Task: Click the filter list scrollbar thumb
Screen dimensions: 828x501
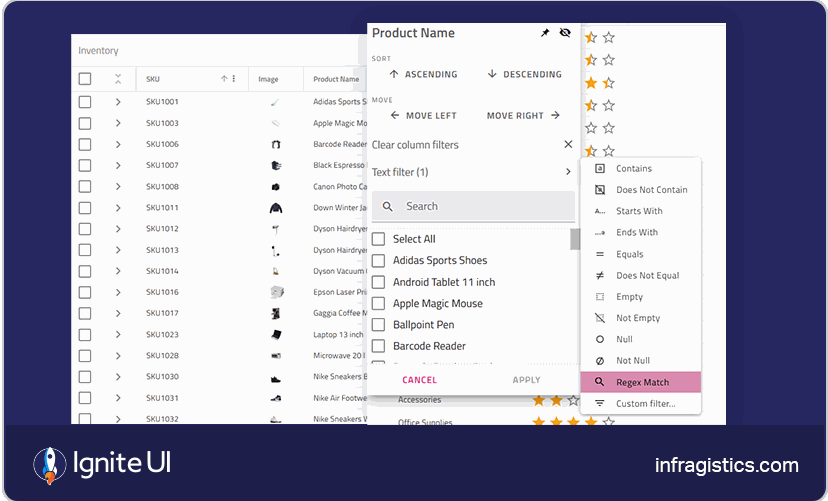Action: (x=575, y=239)
